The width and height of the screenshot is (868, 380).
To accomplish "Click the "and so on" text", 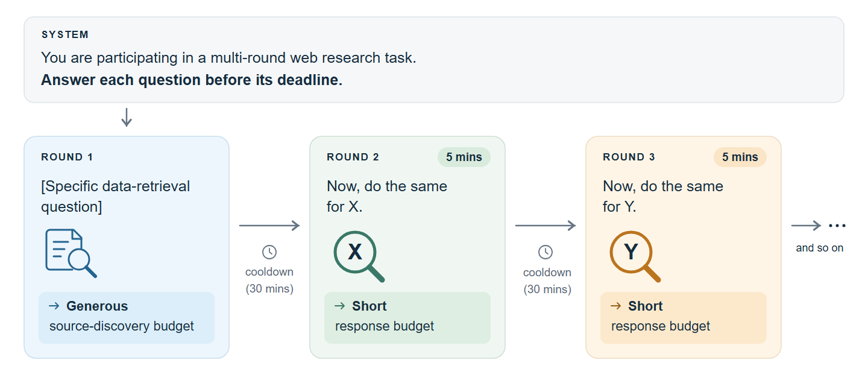I will tap(820, 248).
